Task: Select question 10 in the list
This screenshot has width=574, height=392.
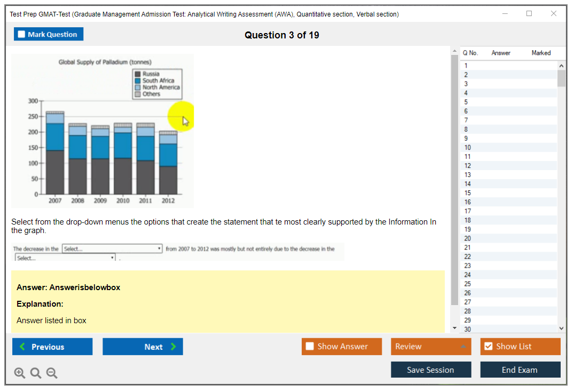Action: 468,148
